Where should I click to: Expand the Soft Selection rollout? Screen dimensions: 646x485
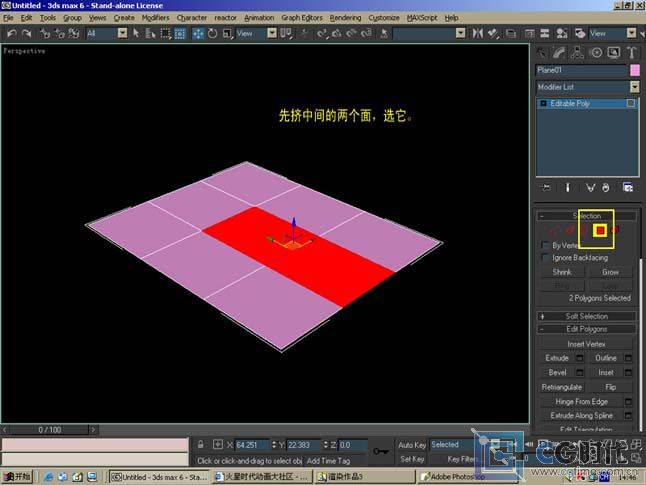click(x=586, y=316)
